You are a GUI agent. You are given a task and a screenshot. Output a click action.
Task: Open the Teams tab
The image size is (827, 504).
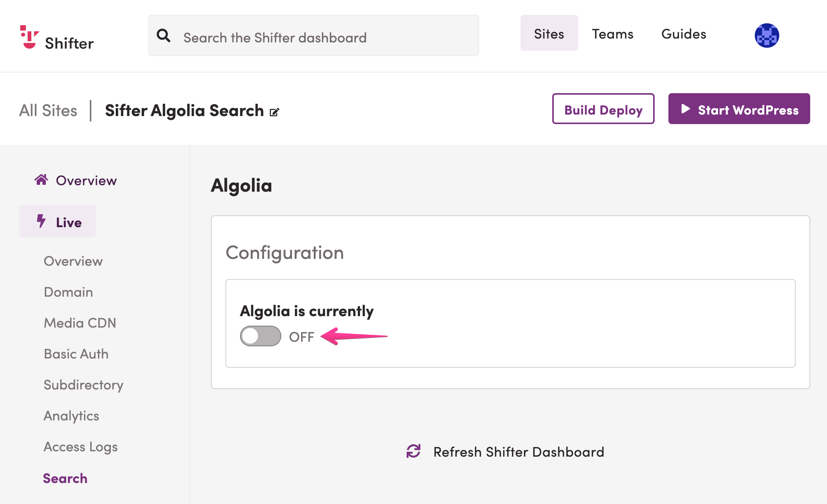coord(613,34)
